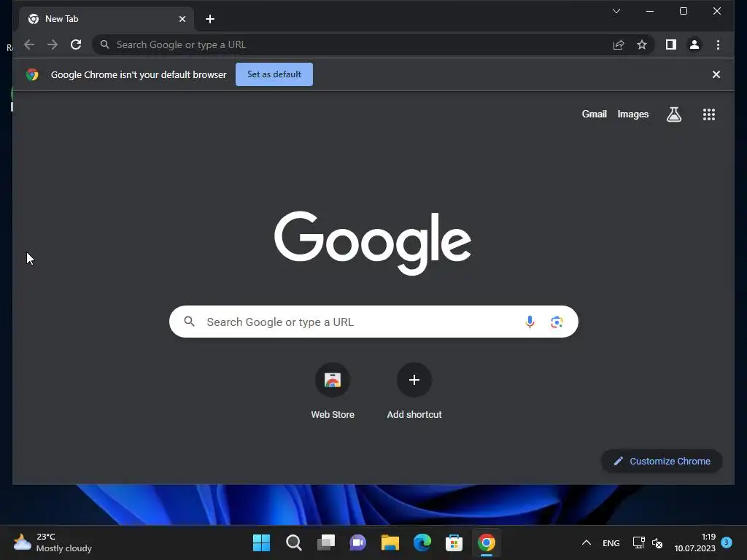Open the share this page icon

(x=619, y=44)
